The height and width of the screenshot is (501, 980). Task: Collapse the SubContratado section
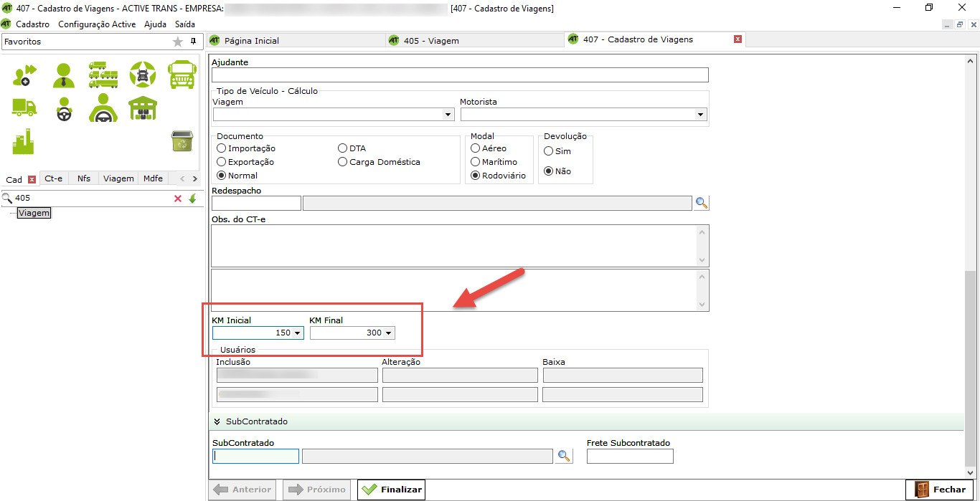[x=217, y=421]
